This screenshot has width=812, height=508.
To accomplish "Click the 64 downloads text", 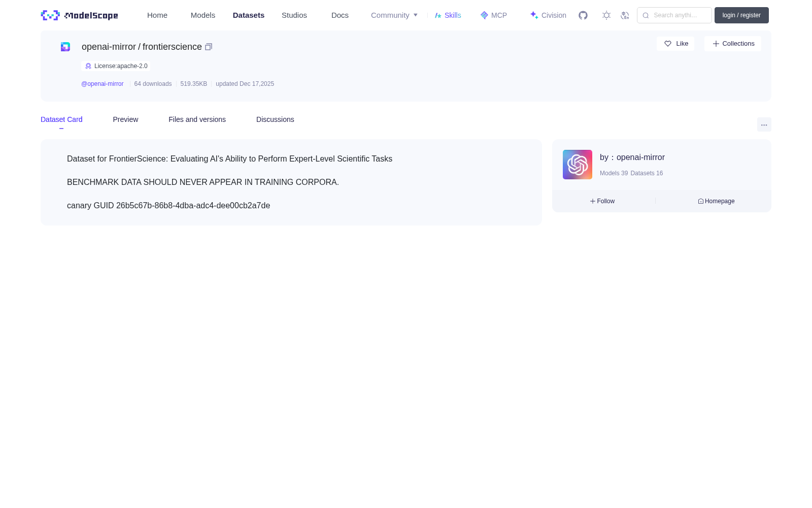I will pos(153,84).
